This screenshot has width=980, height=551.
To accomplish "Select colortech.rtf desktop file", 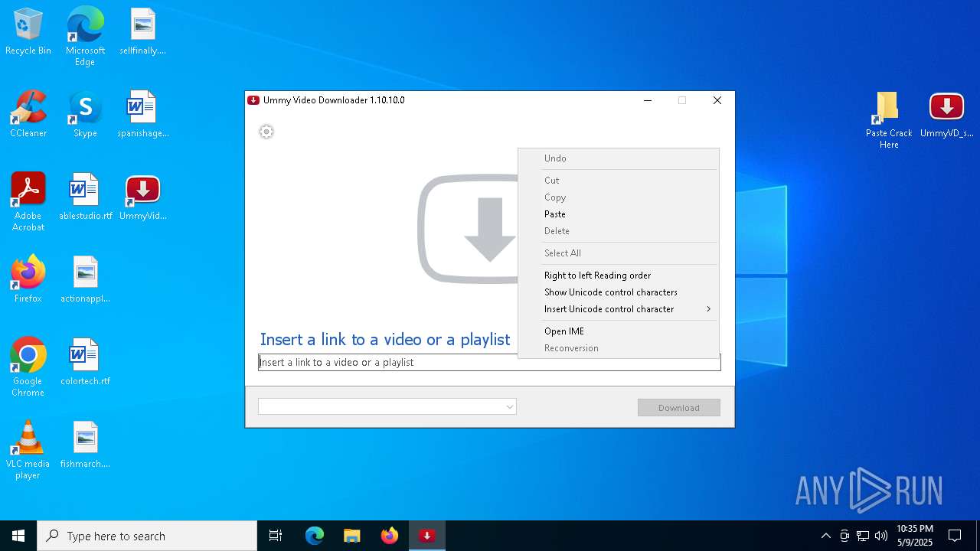I will [x=85, y=363].
